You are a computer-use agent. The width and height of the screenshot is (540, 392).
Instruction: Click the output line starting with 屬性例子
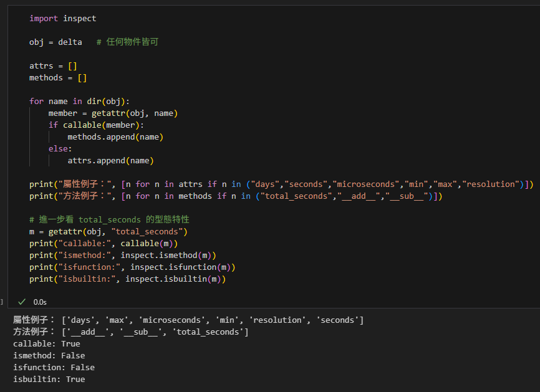click(188, 320)
